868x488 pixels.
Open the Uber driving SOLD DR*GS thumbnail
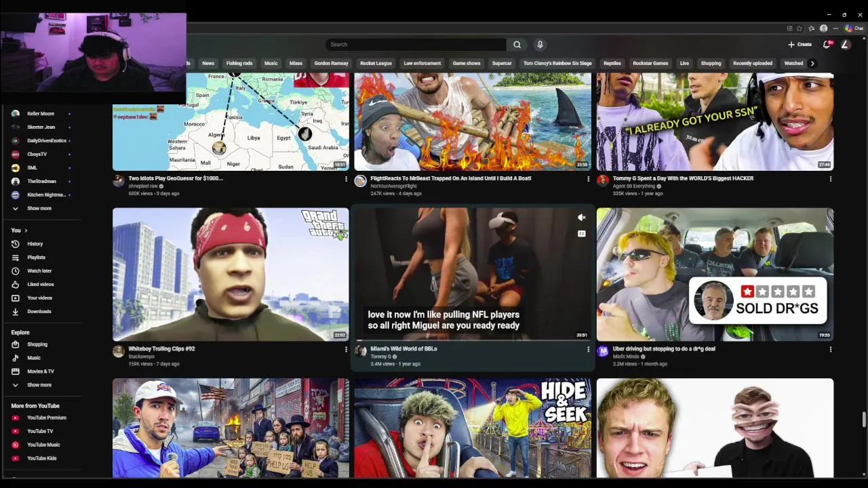pyautogui.click(x=715, y=274)
